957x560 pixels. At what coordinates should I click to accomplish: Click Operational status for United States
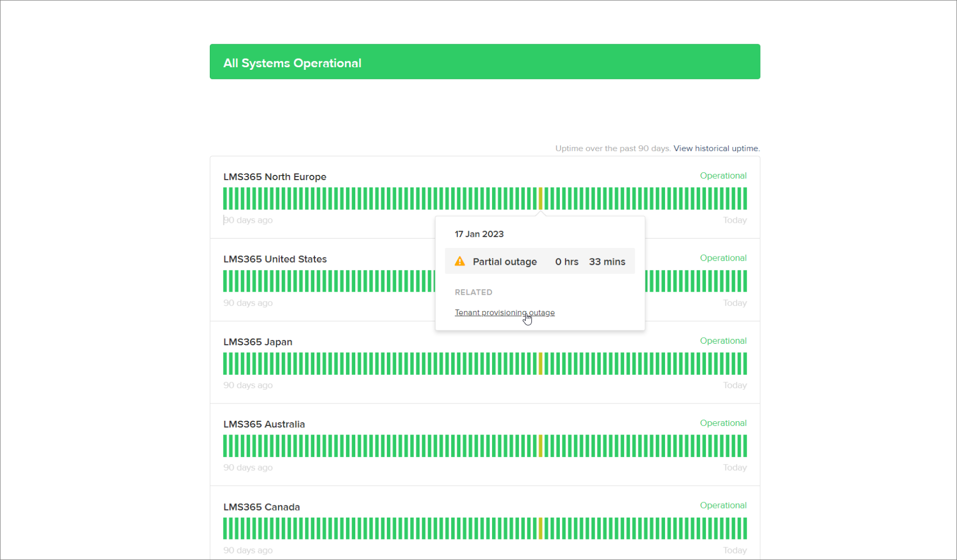pyautogui.click(x=723, y=258)
